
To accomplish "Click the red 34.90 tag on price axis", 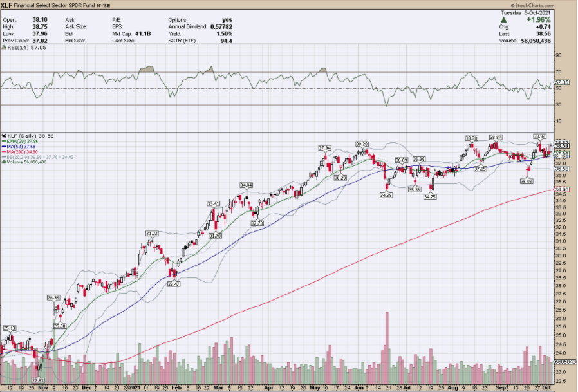I will [562, 189].
